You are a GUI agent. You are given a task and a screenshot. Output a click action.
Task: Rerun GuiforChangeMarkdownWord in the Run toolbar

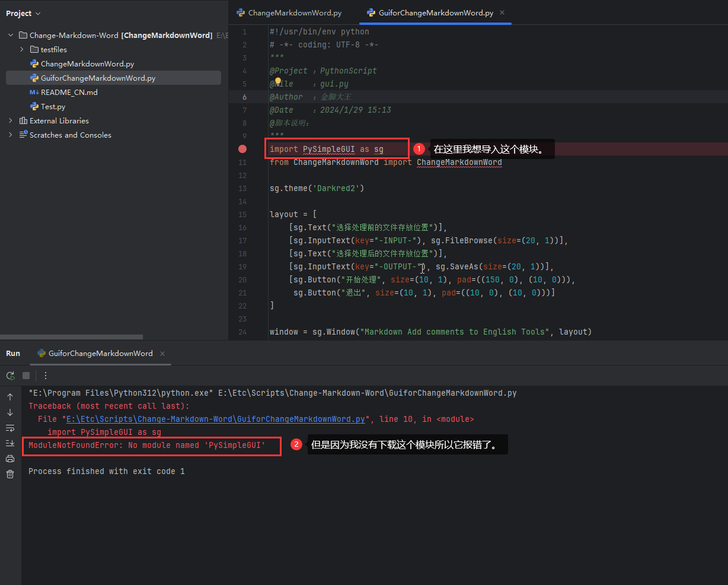pos(10,376)
